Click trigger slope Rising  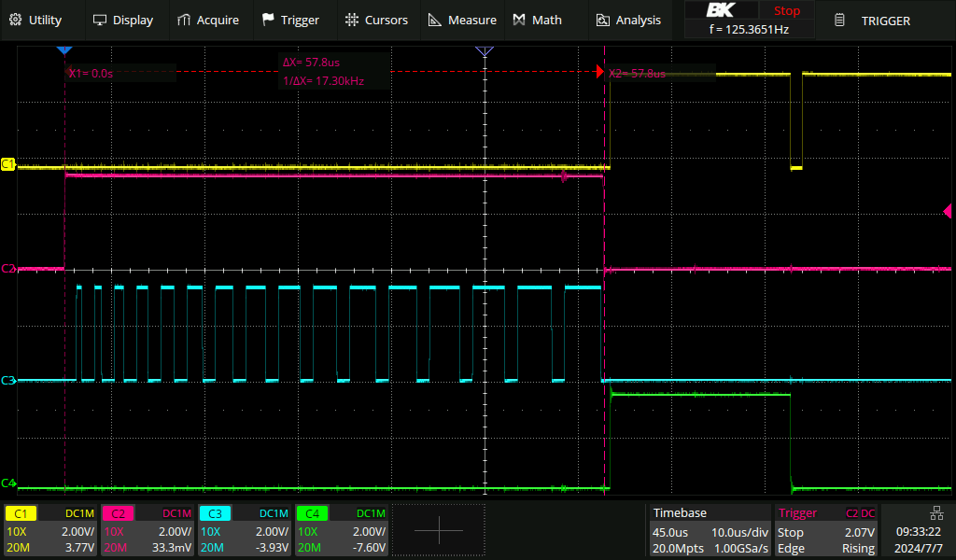click(x=859, y=549)
